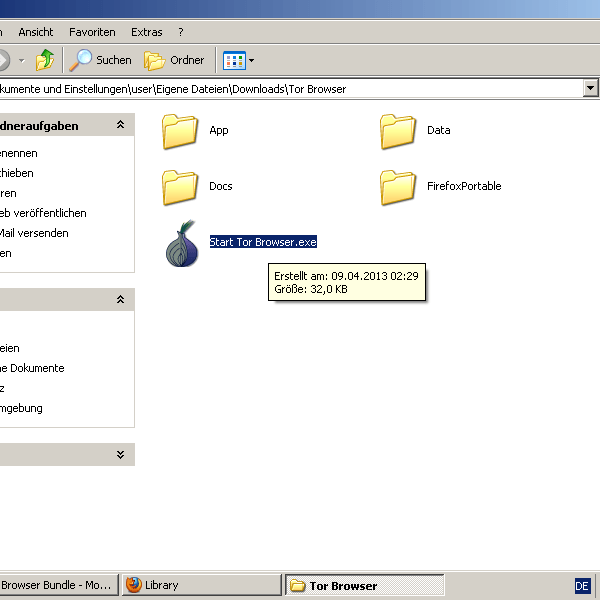600x600 pixels.
Task: Switch to Library taskbar button
Action: pyautogui.click(x=202, y=585)
